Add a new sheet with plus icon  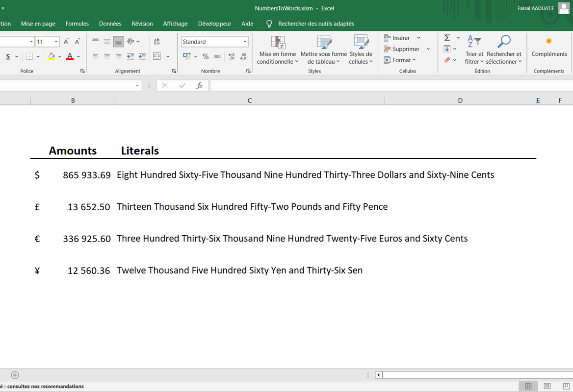[15, 375]
